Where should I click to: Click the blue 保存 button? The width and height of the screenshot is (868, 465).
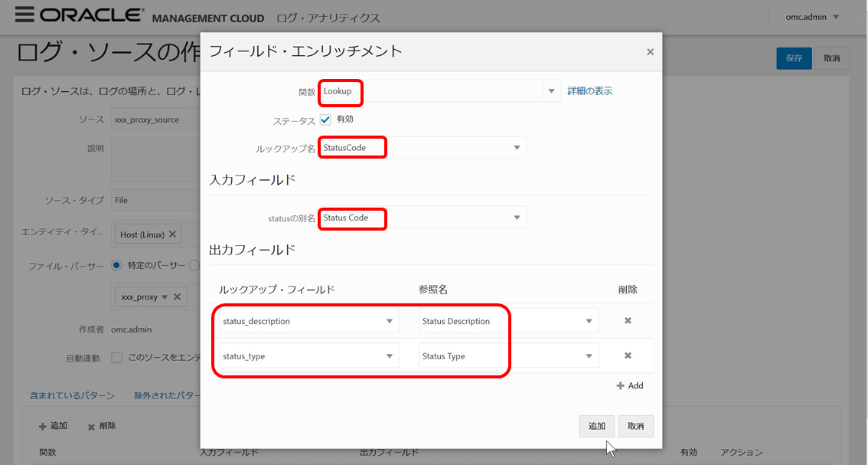(x=794, y=58)
